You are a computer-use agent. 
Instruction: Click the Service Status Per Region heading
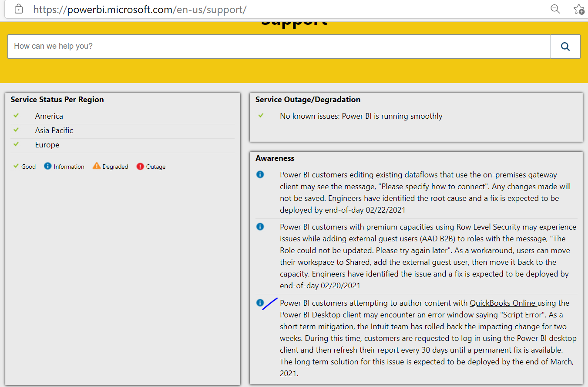point(57,99)
